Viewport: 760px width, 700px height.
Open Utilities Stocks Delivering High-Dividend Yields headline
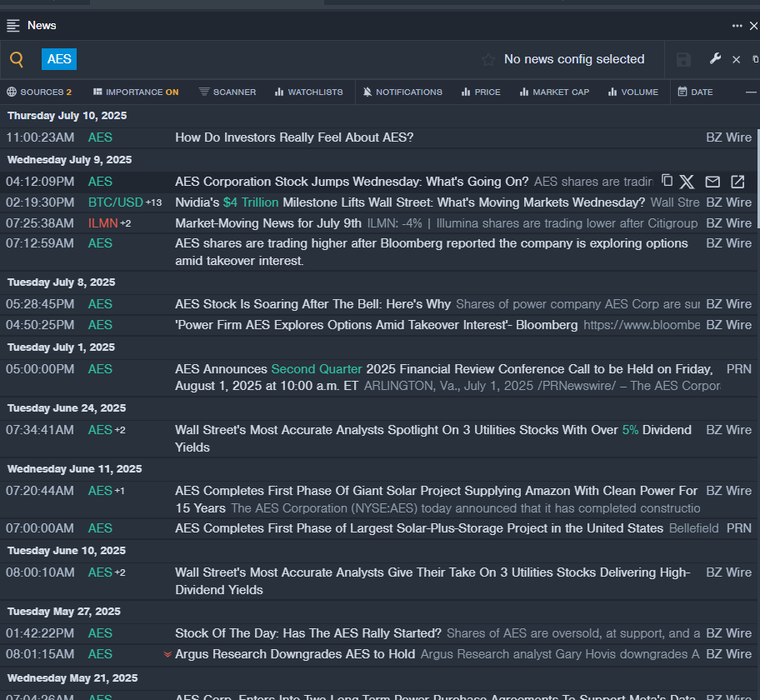tap(432, 581)
